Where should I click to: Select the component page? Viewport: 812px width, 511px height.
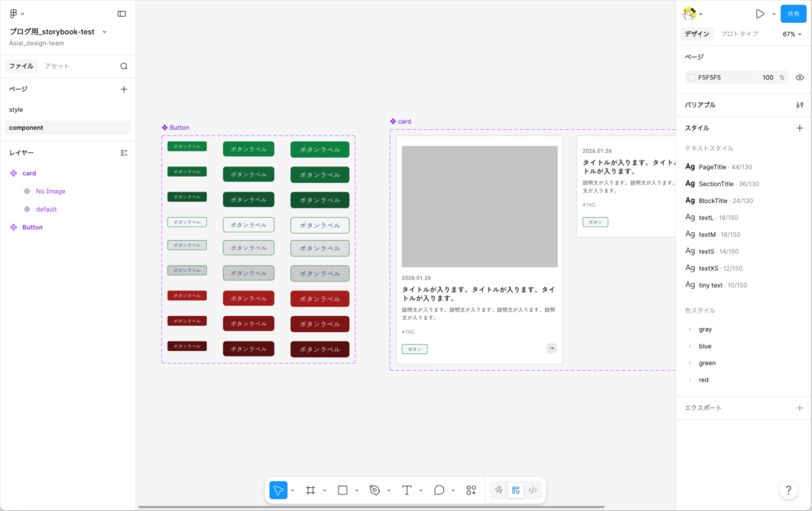67,128
